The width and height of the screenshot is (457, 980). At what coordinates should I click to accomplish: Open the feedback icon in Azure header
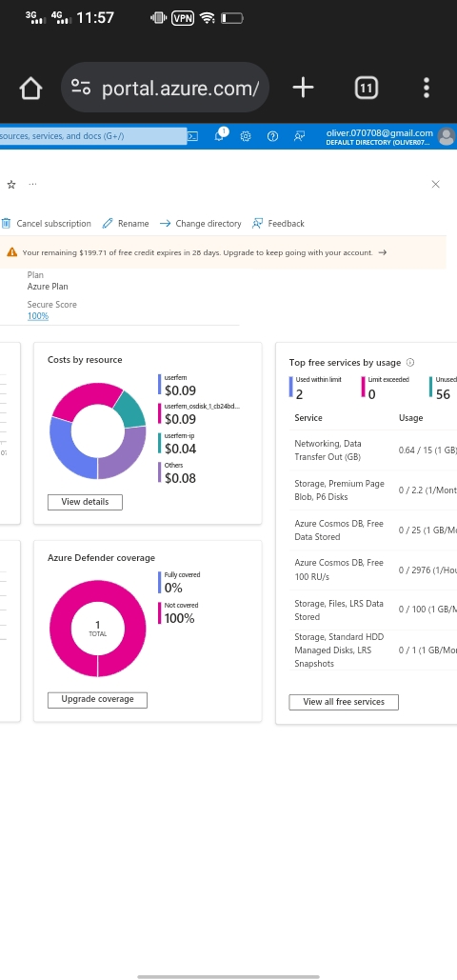click(300, 136)
